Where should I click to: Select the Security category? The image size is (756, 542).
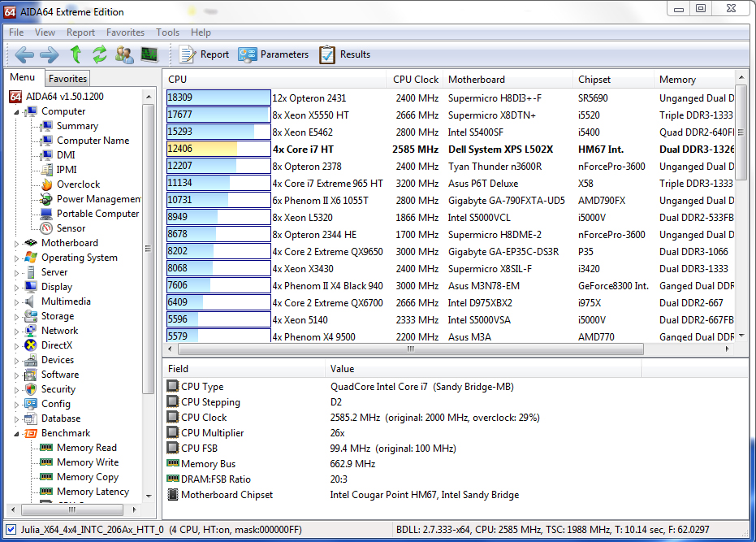50,389
